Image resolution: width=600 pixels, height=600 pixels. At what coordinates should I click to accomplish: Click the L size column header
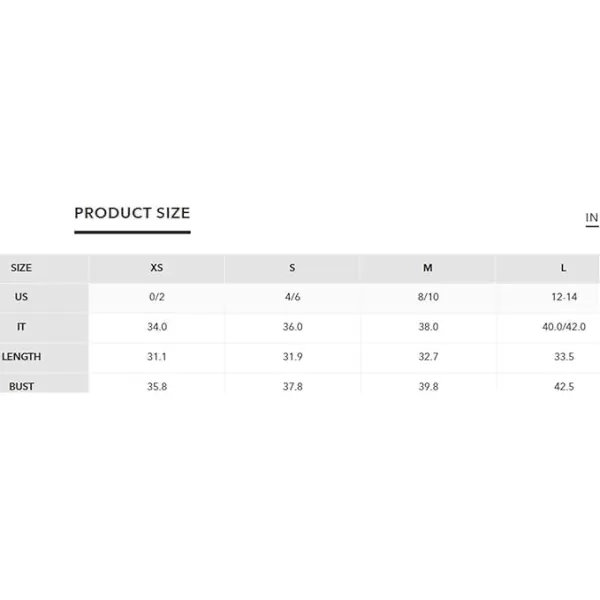[564, 268]
